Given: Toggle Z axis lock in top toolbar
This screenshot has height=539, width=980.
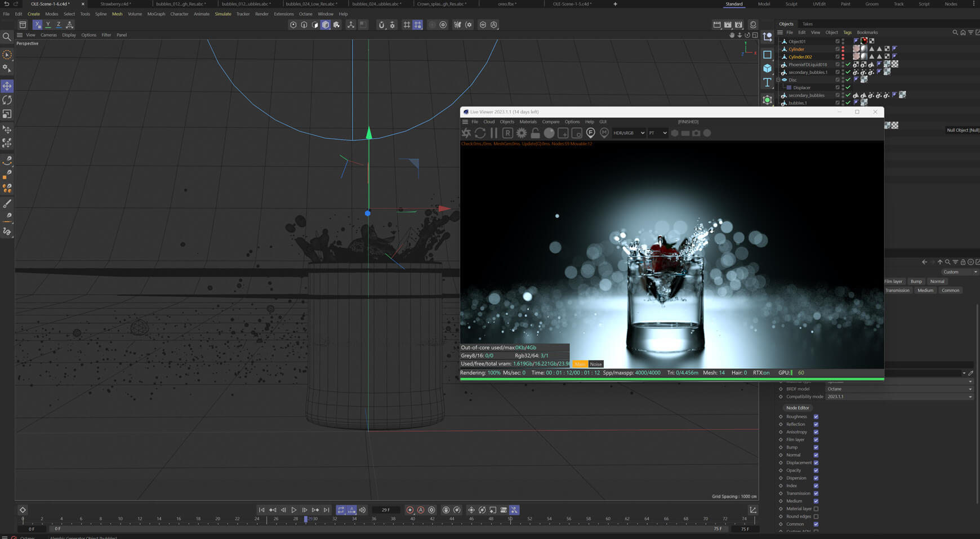Looking at the screenshot, I should [59, 25].
